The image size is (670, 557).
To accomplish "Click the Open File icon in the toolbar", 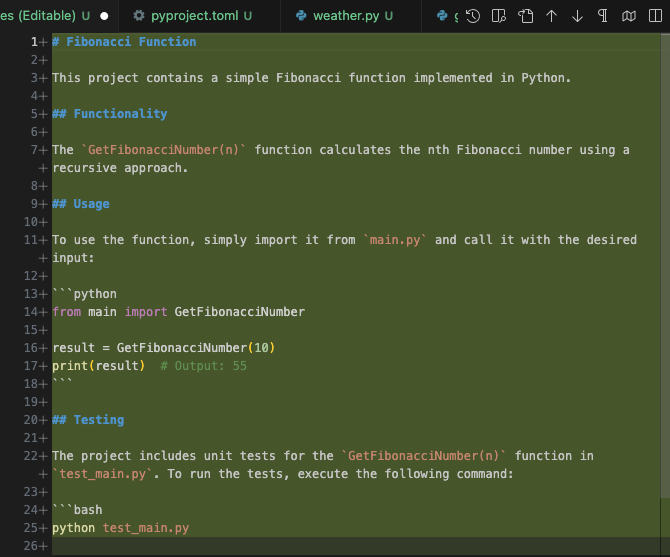I will [526, 16].
